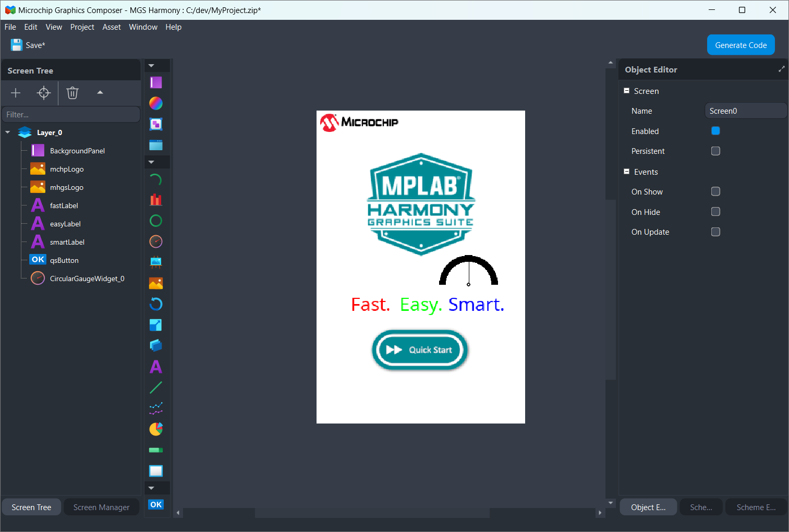
Task: Check the On Update event box
Action: tap(715, 232)
